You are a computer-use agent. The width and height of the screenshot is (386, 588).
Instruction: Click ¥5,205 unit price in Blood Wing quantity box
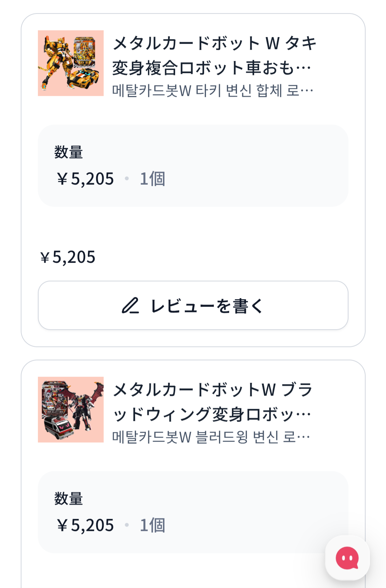coord(85,525)
